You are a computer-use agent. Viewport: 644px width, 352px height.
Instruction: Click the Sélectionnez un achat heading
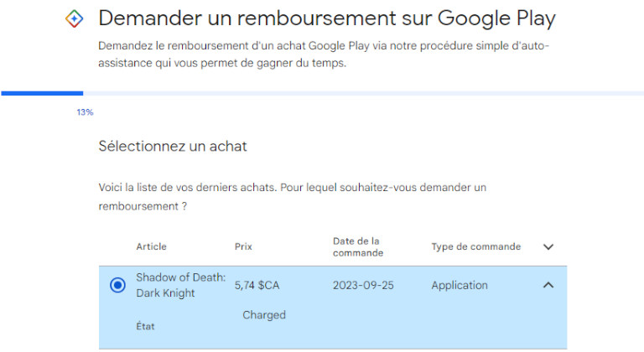coord(173,146)
